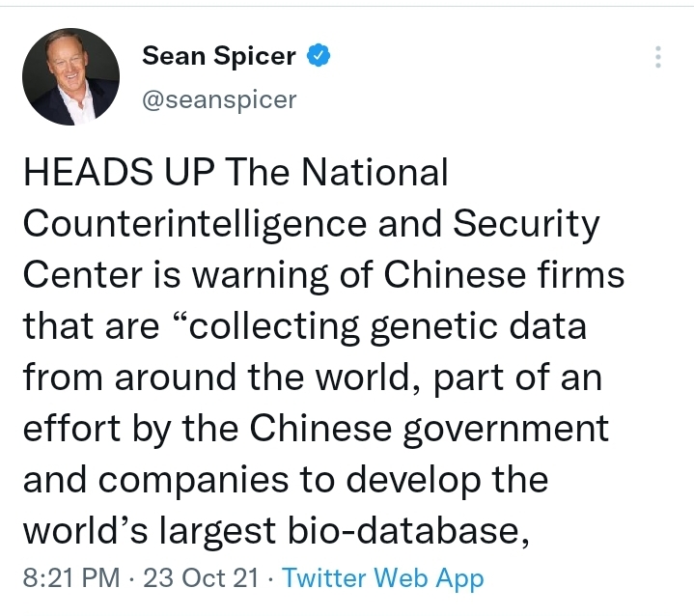Click the 23 Oct 21 date
This screenshot has height=616, width=694.
pyautogui.click(x=200, y=577)
